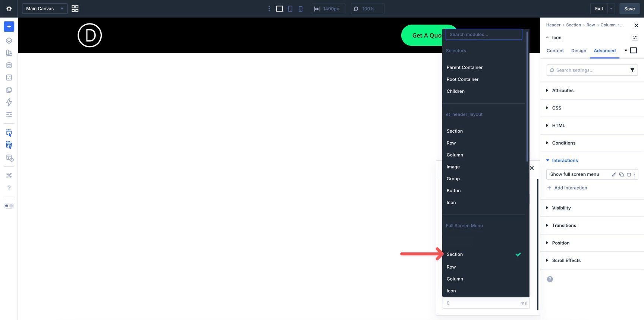Open the design presets swatch icon in sidebar

[x=9, y=53]
